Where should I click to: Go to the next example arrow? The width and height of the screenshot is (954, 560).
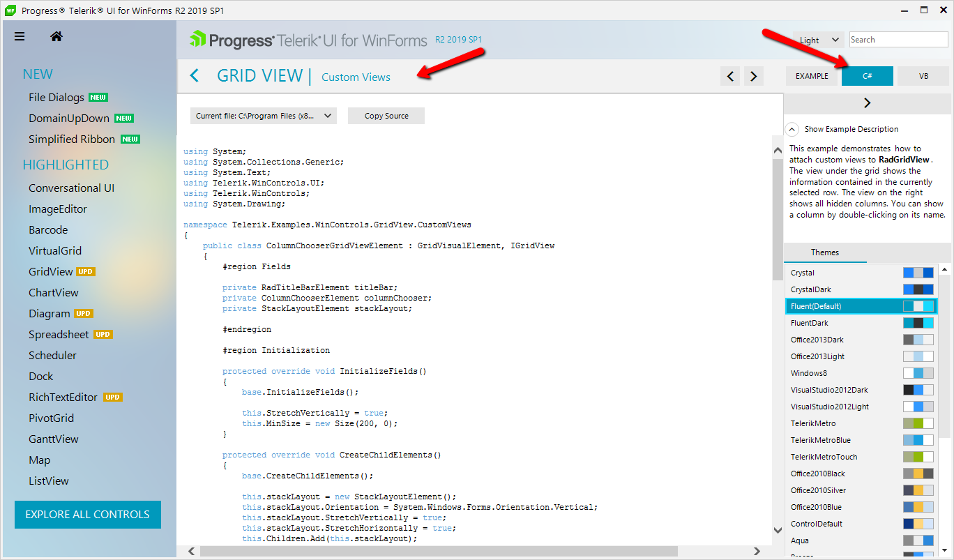point(753,76)
